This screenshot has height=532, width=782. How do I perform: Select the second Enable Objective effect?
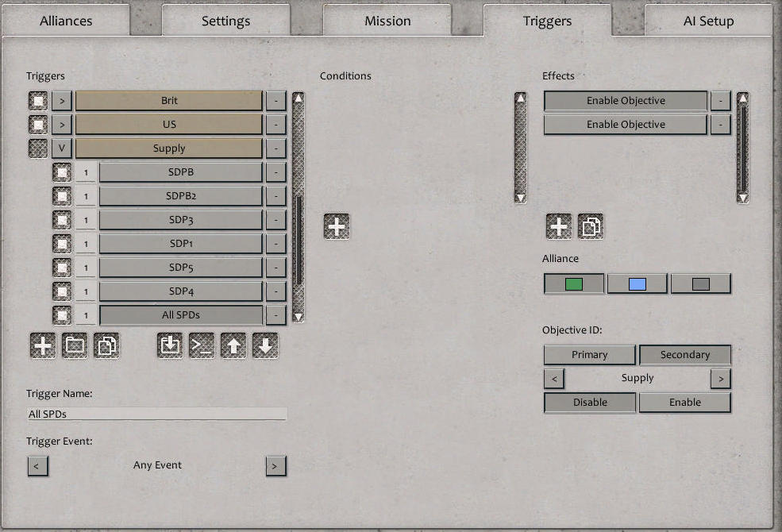tap(626, 125)
